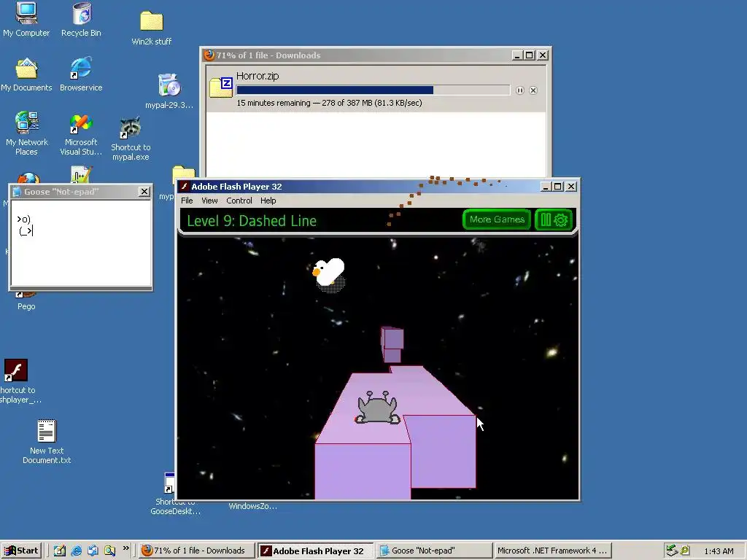Launch Internet Explorer from quick launch
The image size is (747, 560).
76,551
